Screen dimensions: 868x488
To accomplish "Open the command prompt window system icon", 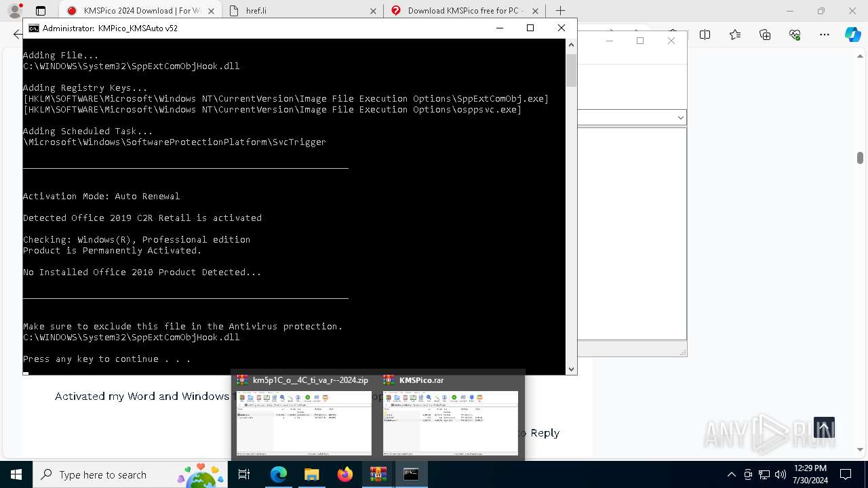I will click(x=33, y=28).
